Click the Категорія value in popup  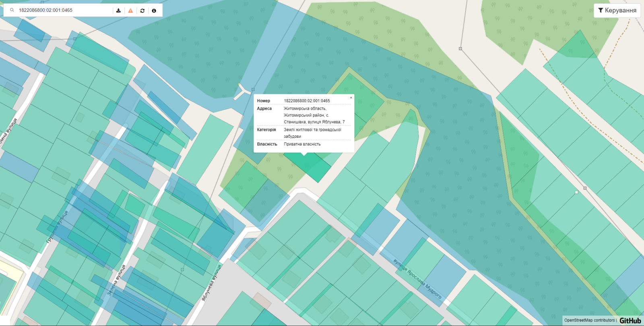pyautogui.click(x=312, y=133)
